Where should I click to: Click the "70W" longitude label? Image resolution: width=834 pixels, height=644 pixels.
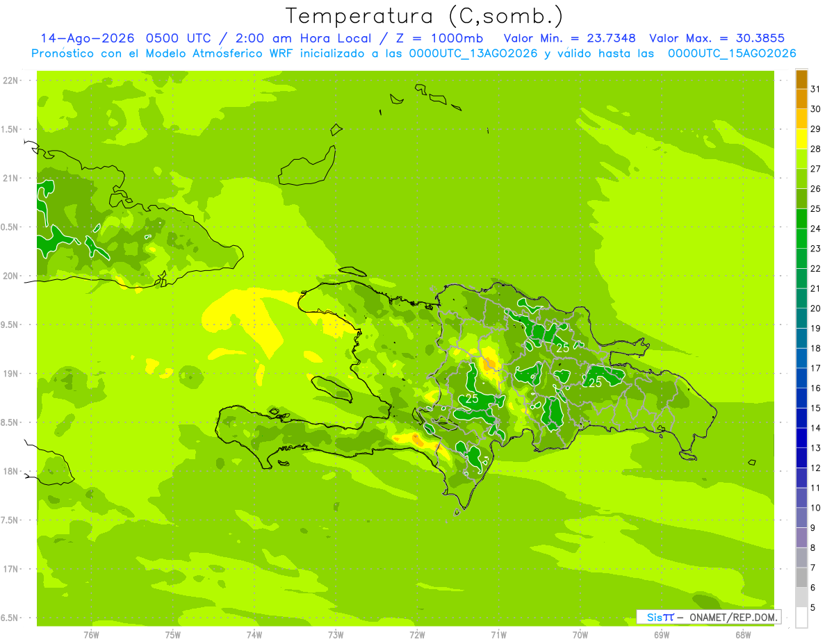coord(580,636)
